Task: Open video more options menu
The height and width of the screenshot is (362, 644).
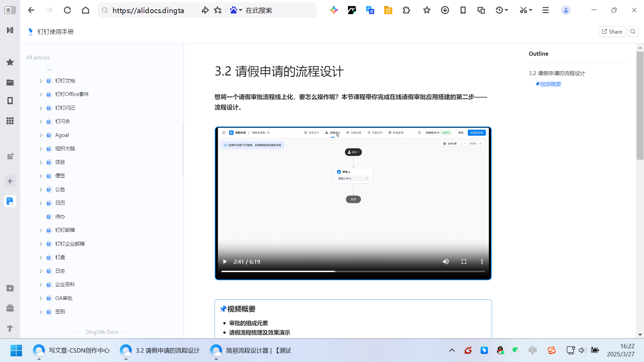Action: tap(482, 262)
